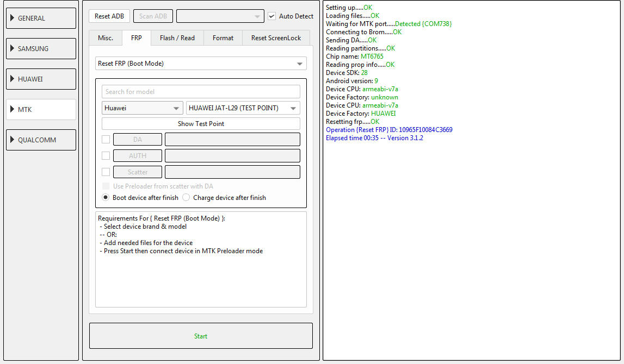Click the Scan ADB button

153,16
